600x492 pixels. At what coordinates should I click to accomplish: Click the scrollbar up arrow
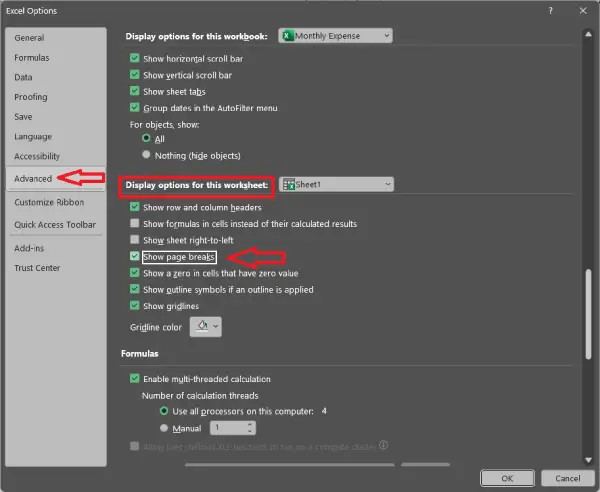(x=589, y=34)
